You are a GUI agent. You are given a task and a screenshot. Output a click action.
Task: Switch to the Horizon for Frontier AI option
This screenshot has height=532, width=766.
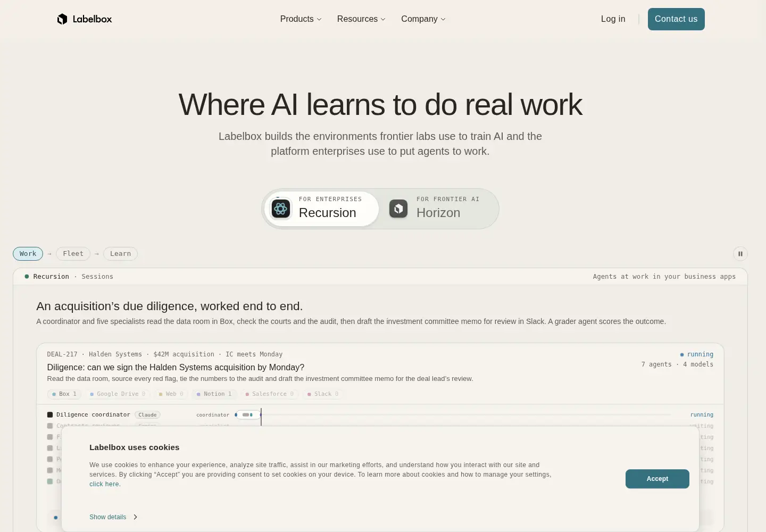click(x=438, y=209)
